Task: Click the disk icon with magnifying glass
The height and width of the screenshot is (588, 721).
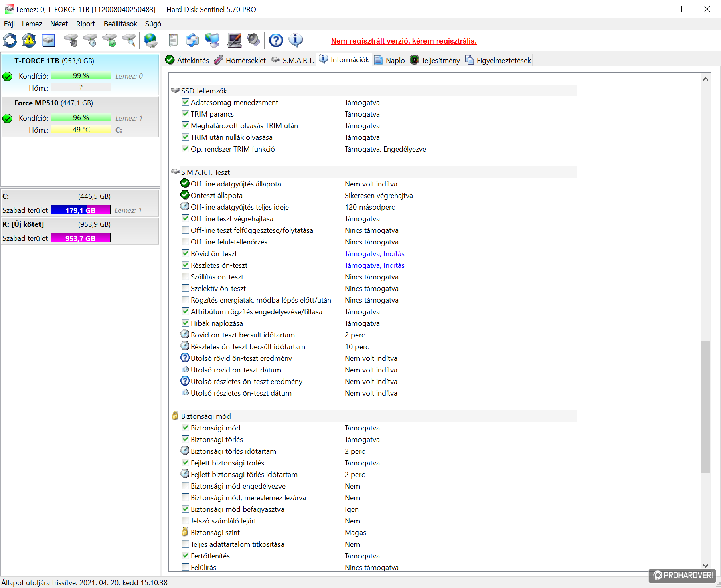Action: click(129, 40)
